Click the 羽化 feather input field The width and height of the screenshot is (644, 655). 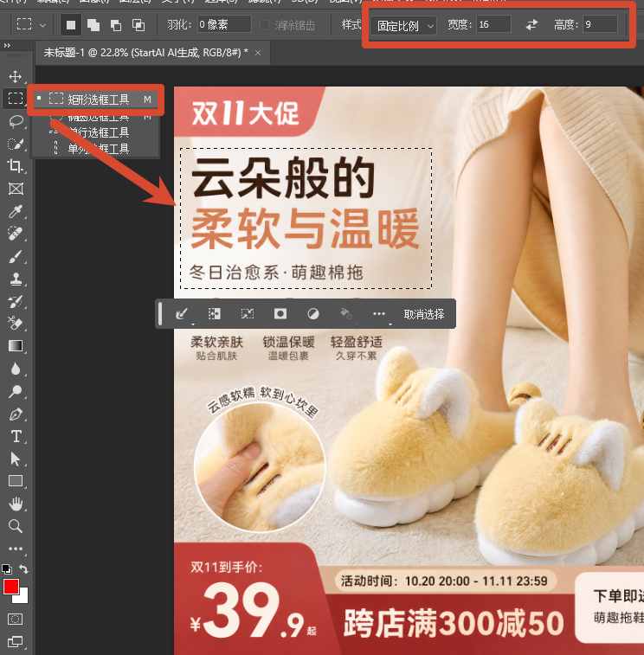(x=224, y=24)
